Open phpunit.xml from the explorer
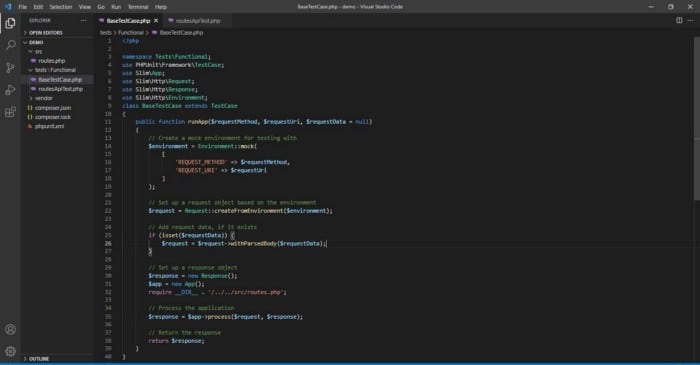 tap(49, 126)
